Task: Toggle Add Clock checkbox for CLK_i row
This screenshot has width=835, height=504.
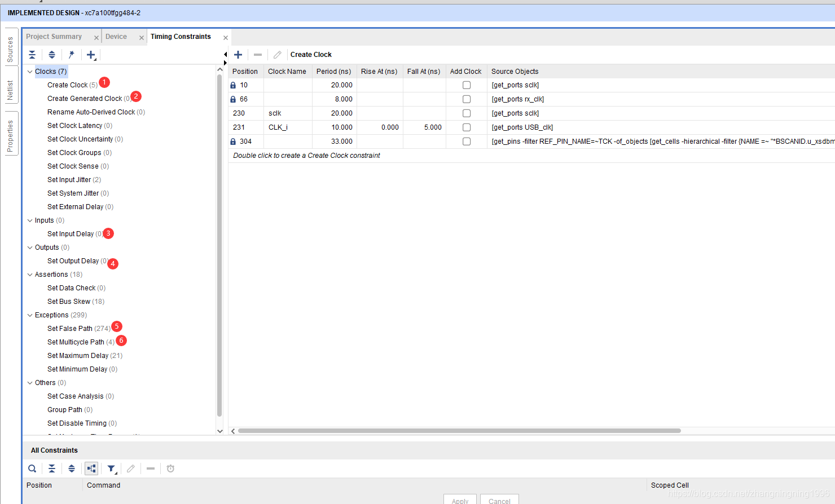Action: (x=467, y=127)
